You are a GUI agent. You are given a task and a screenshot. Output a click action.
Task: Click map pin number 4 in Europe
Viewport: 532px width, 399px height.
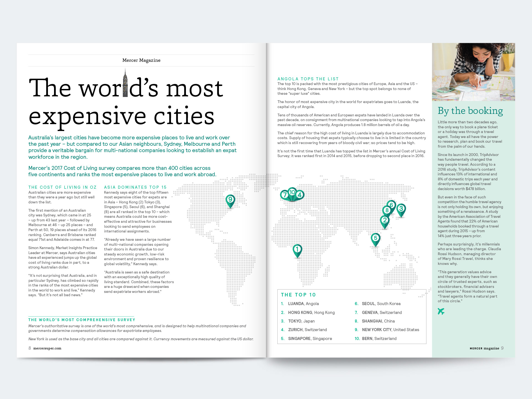300,195
